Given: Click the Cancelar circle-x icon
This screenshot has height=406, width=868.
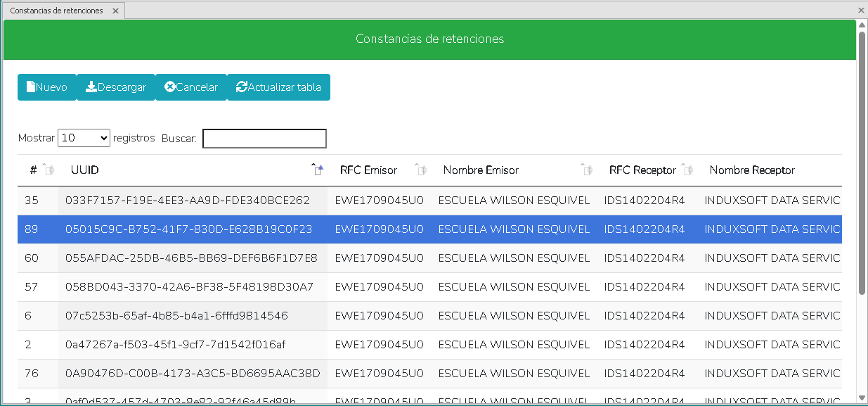Looking at the screenshot, I should [x=170, y=87].
